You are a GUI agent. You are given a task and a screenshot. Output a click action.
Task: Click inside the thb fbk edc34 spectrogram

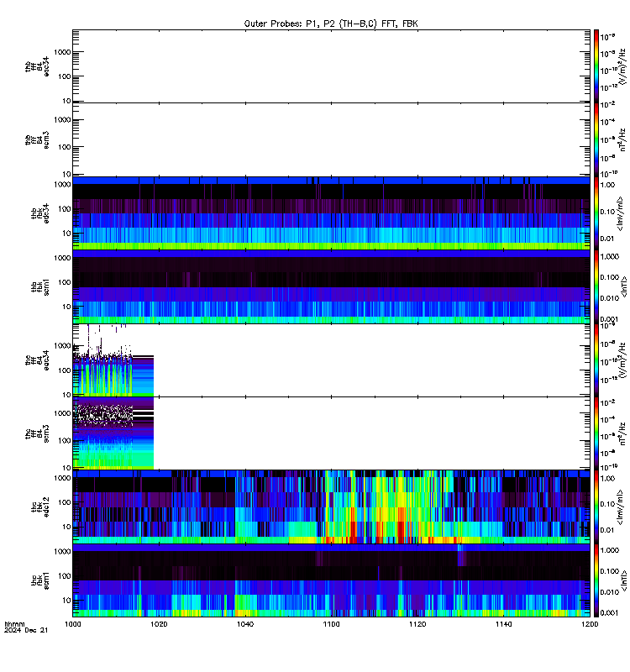[331, 213]
